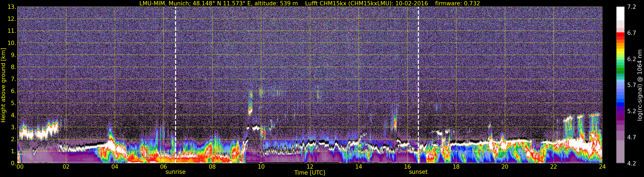
Task: Click the time axis tick '06'
Action: tap(164, 167)
